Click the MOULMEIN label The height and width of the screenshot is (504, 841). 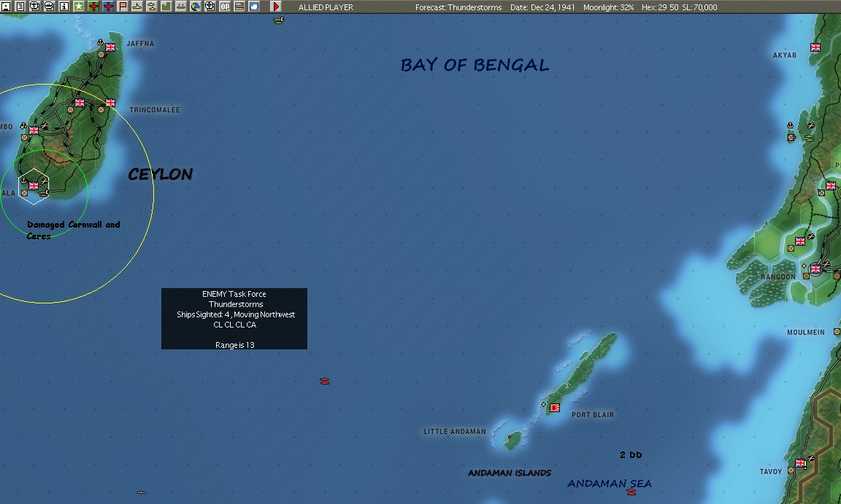[806, 332]
